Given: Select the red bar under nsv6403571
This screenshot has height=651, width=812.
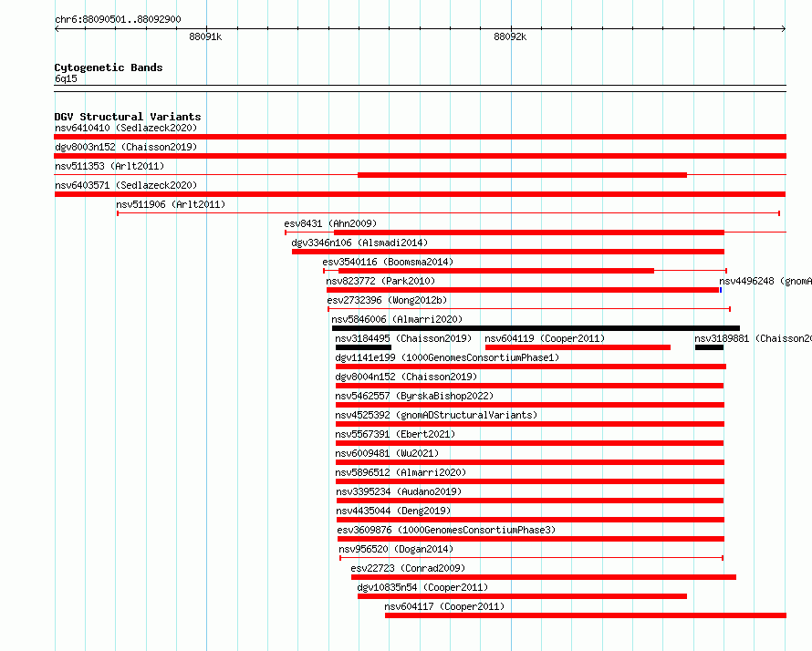Looking at the screenshot, I should (x=420, y=194).
